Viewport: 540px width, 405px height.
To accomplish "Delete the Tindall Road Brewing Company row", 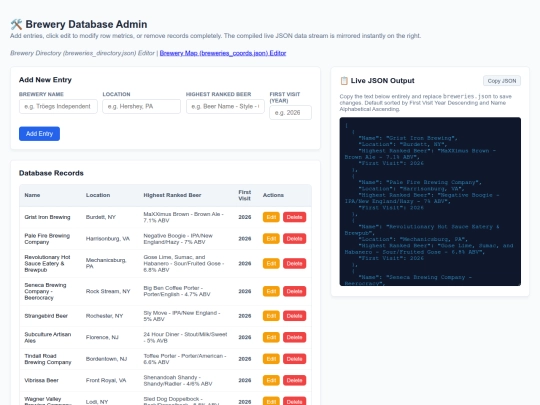I will tap(294, 359).
